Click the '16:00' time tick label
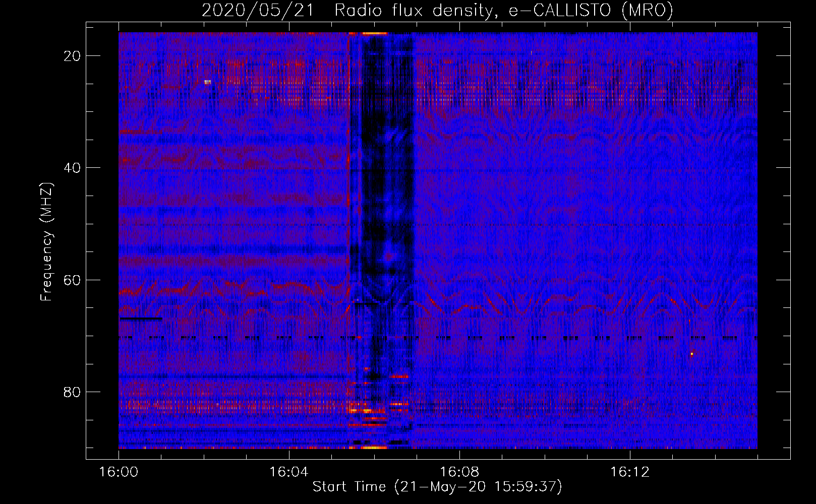The height and width of the screenshot is (504, 816). [x=119, y=472]
